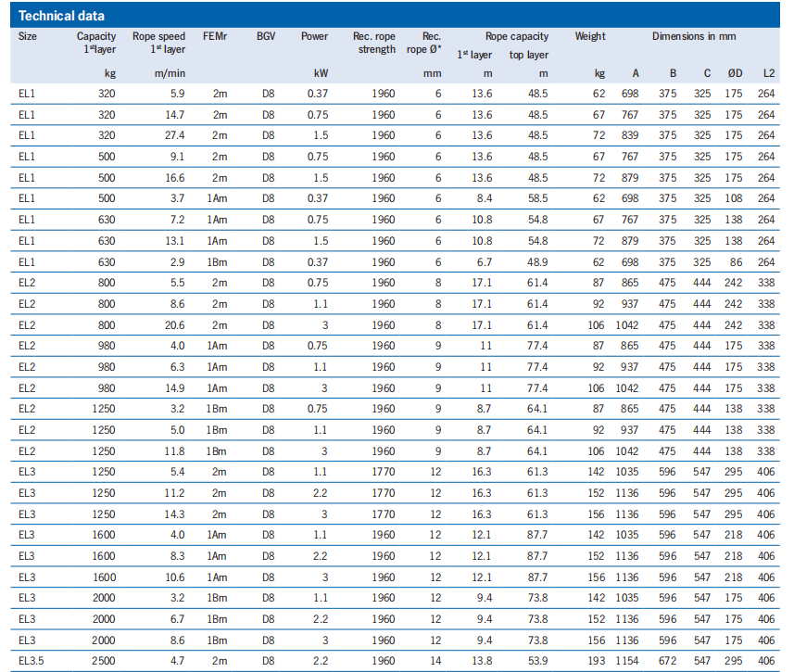Select the Rec. rope strength header
Image resolution: width=794 pixels, height=672 pixels.
(x=374, y=43)
